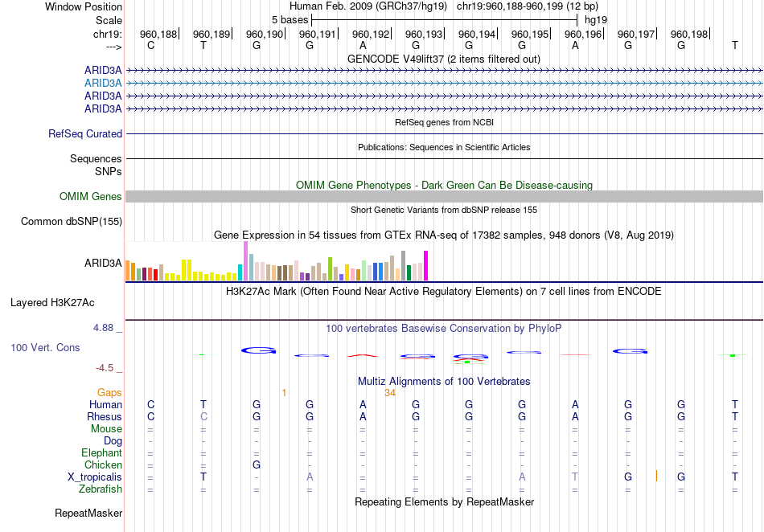Click the -4.5 conservation scale minimum
Screen dimensions: 764x532
click(x=105, y=368)
